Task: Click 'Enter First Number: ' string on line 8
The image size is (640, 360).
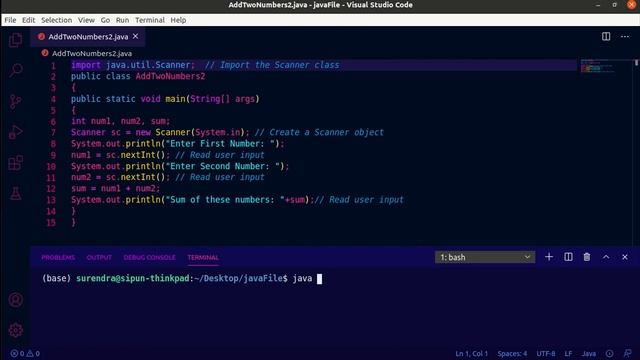Action: (x=220, y=144)
